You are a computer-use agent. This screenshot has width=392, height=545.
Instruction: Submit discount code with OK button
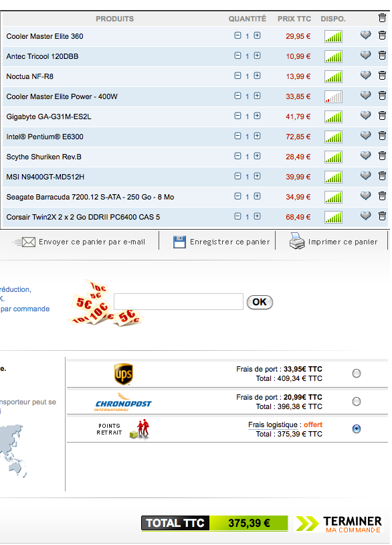[260, 302]
